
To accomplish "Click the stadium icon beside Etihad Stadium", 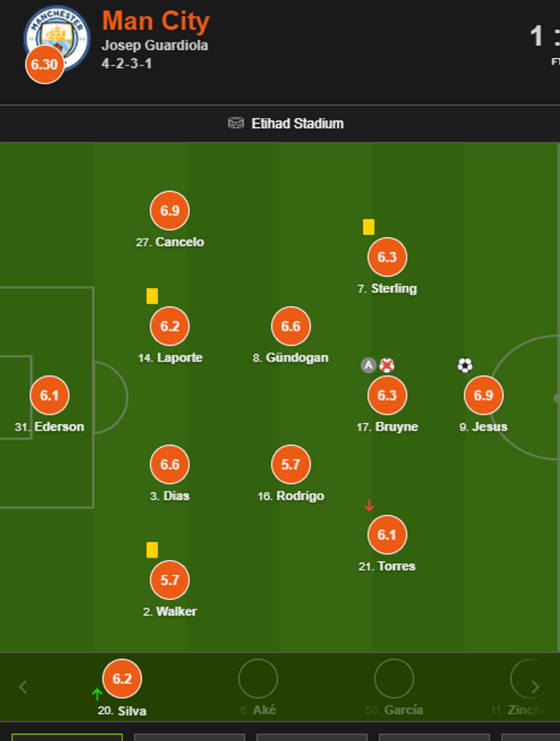I will tap(236, 123).
